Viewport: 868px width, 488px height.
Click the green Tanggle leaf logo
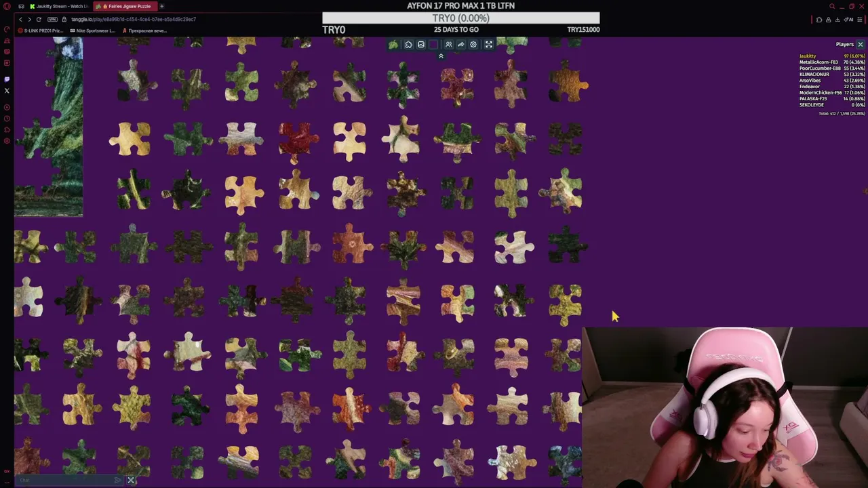(393, 45)
